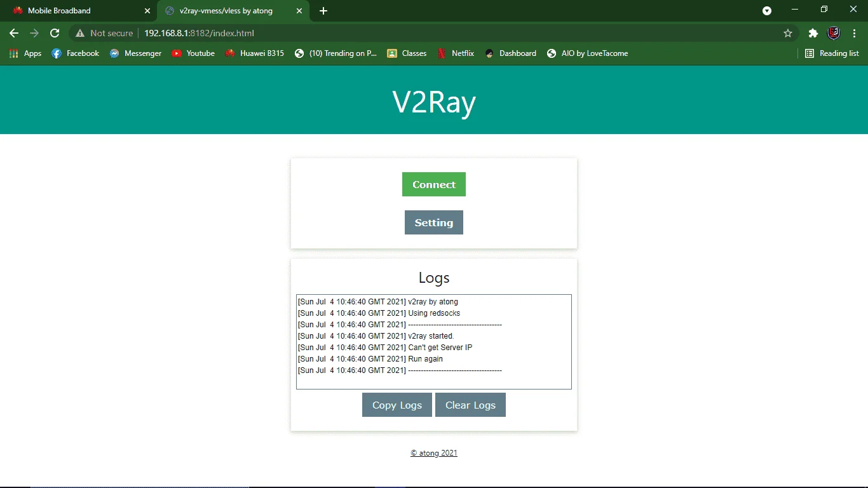
Task: Open the Apps bookmark
Action: tap(25, 53)
